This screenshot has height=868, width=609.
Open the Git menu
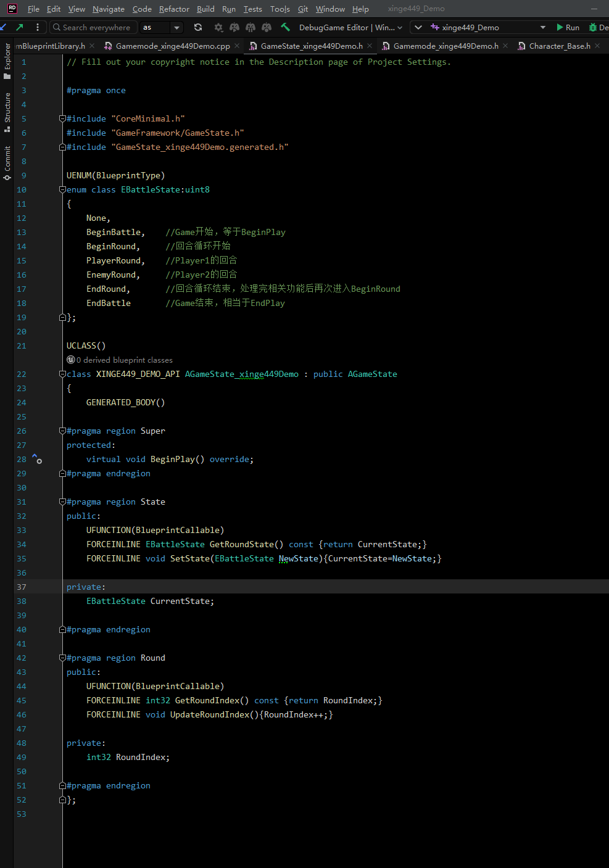(x=303, y=9)
